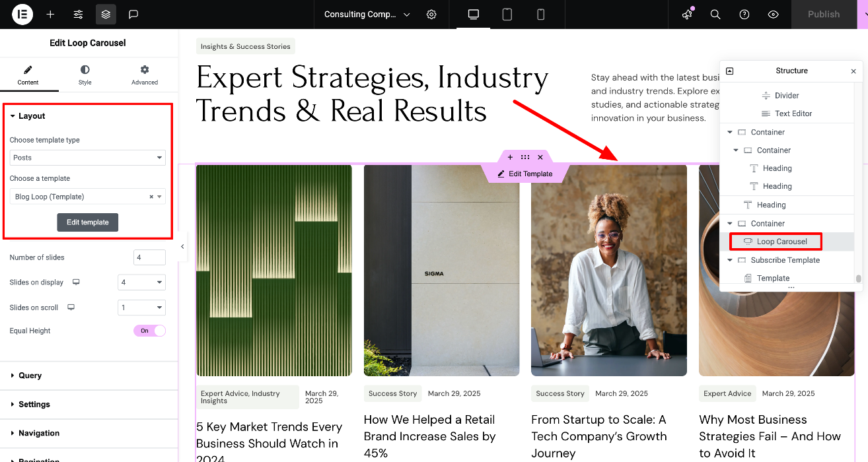Image resolution: width=868 pixels, height=462 pixels.
Task: Collapse the Container above Loop Carousel
Action: pyautogui.click(x=730, y=224)
